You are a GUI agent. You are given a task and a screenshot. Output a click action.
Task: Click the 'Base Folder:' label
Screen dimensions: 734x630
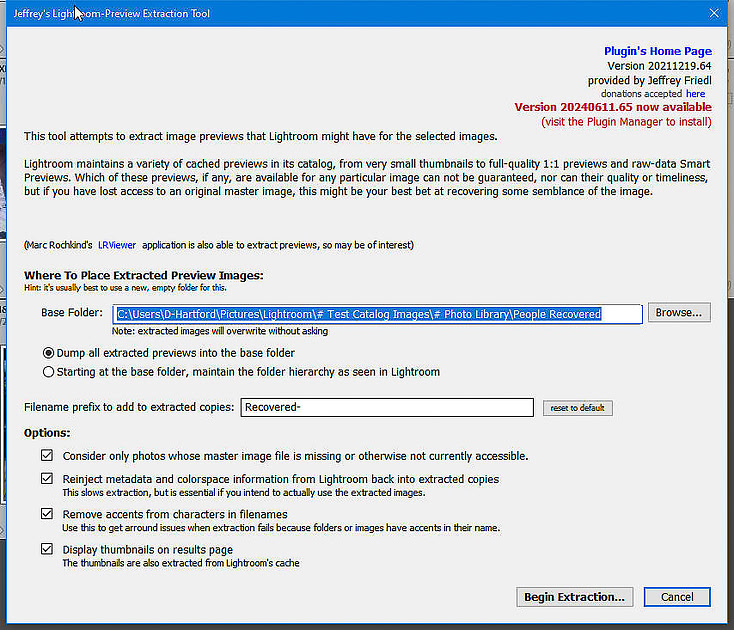click(x=72, y=313)
